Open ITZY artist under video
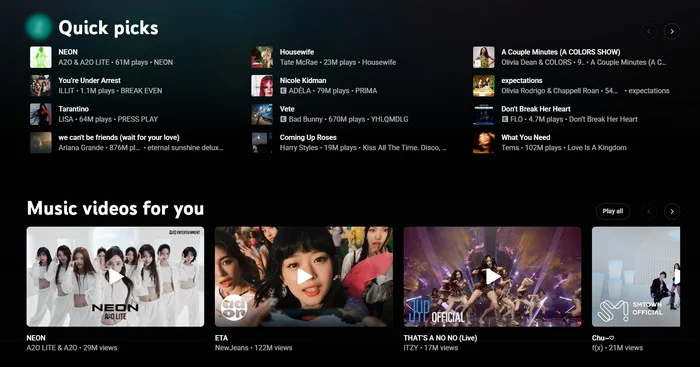 point(410,348)
